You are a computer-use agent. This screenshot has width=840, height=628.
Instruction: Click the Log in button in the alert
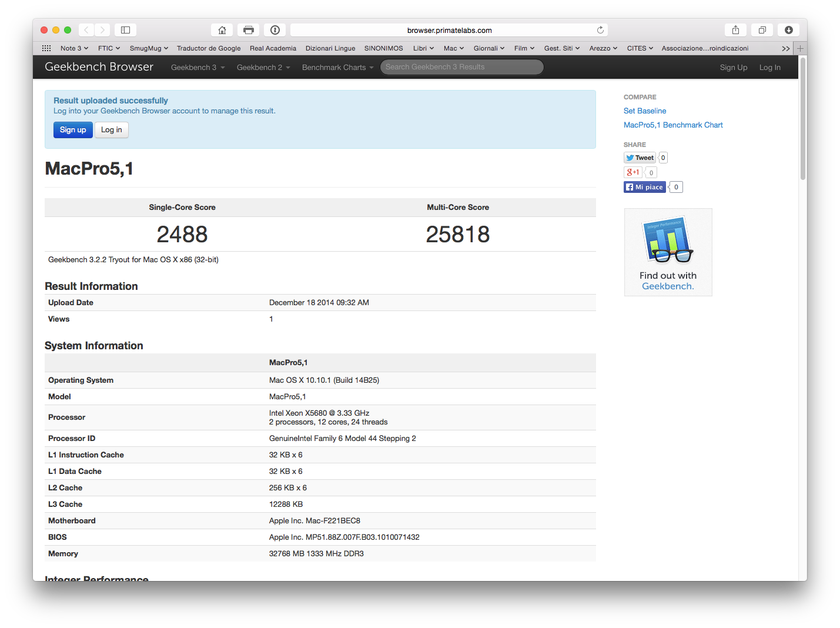pos(112,130)
